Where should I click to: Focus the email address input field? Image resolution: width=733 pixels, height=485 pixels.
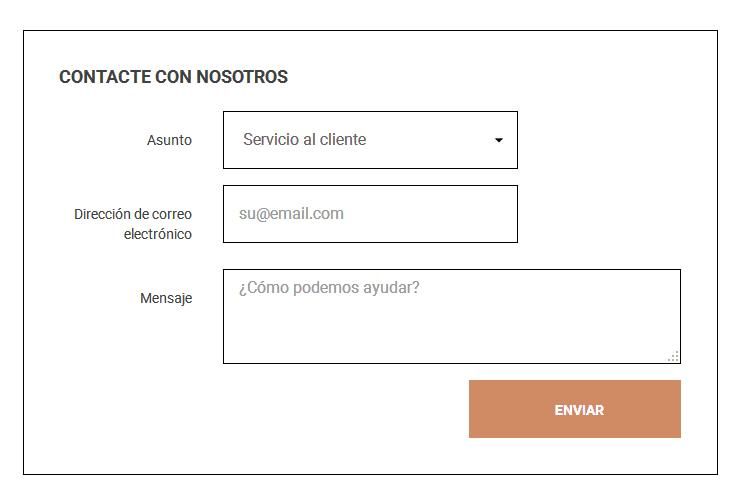[370, 214]
